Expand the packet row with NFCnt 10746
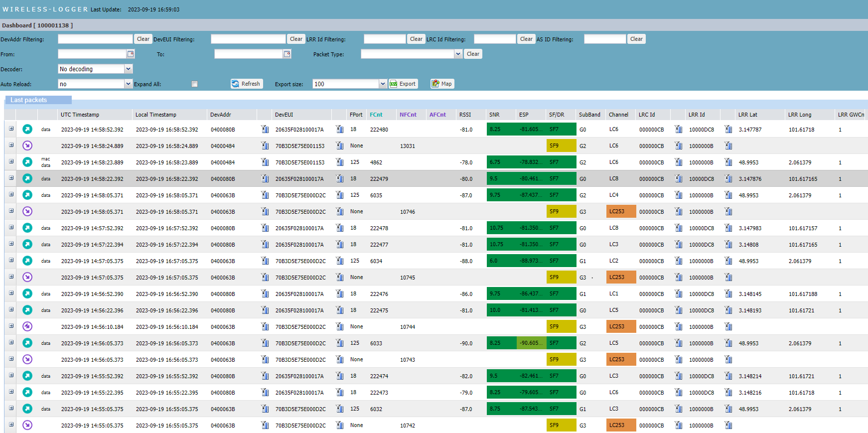868x433 pixels. click(x=11, y=211)
